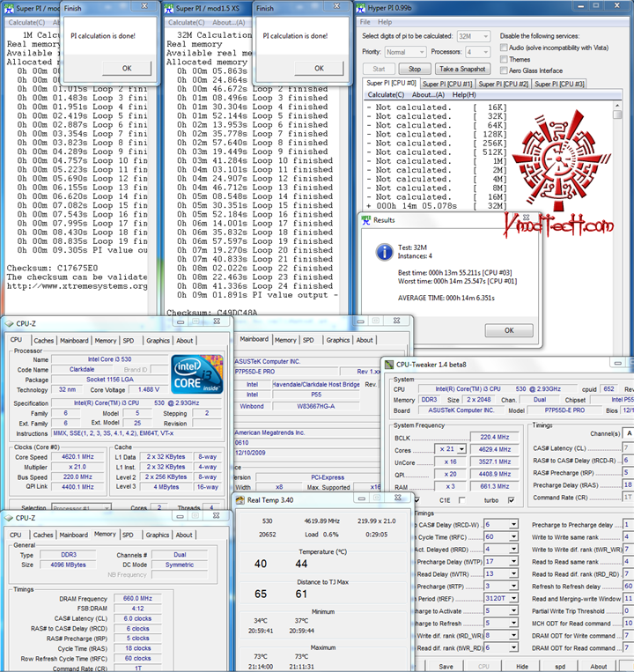634x672 pixels.
Task: Click the Real Temp 3.40 window icon
Action: point(240,499)
